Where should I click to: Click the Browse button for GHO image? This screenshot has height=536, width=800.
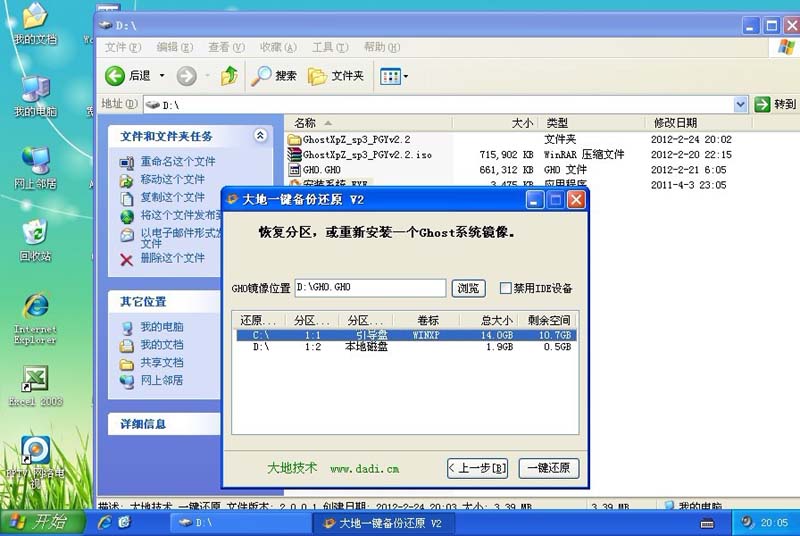click(x=468, y=288)
